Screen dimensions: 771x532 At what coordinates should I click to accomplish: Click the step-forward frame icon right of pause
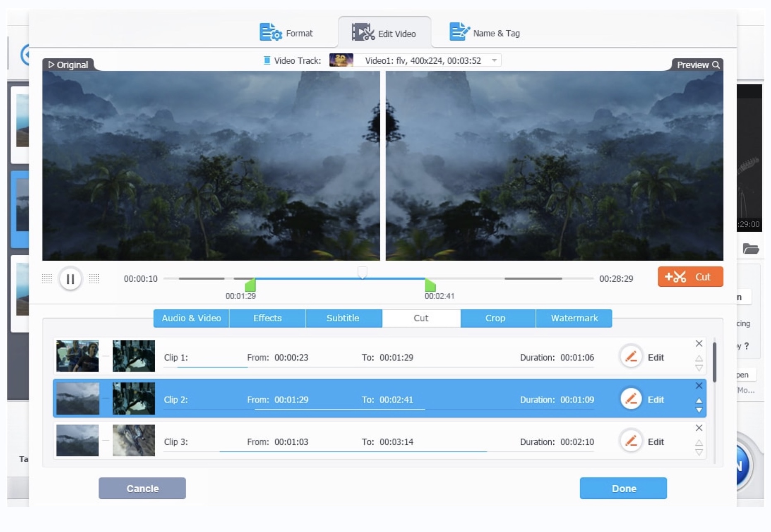pyautogui.click(x=94, y=279)
